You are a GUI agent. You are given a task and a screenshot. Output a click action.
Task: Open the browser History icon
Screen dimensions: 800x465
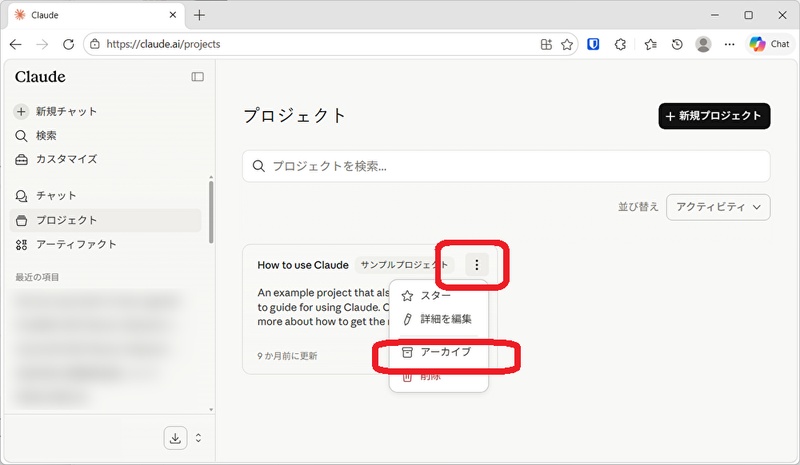677,44
